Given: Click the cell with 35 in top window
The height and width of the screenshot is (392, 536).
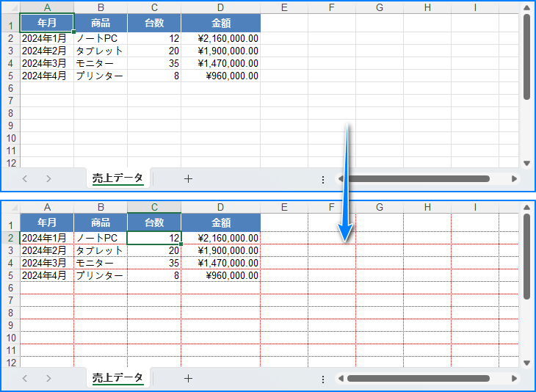Looking at the screenshot, I should (x=154, y=63).
